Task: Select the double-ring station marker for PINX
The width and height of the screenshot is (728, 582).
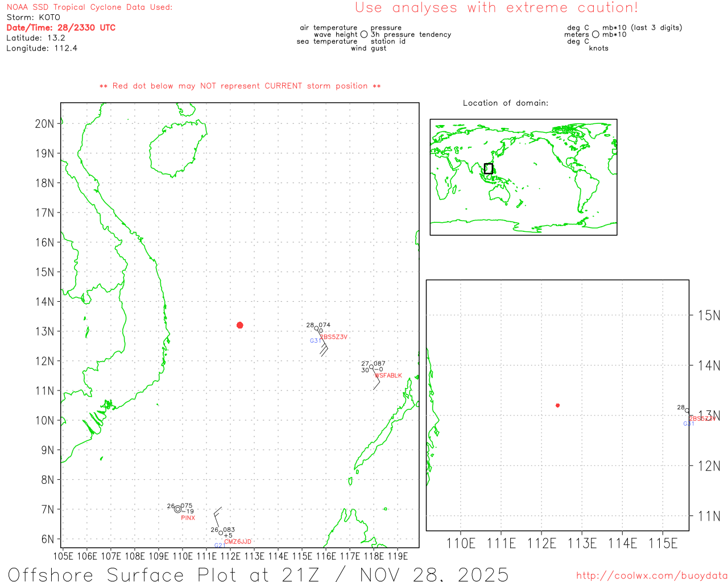Action: coord(178,509)
